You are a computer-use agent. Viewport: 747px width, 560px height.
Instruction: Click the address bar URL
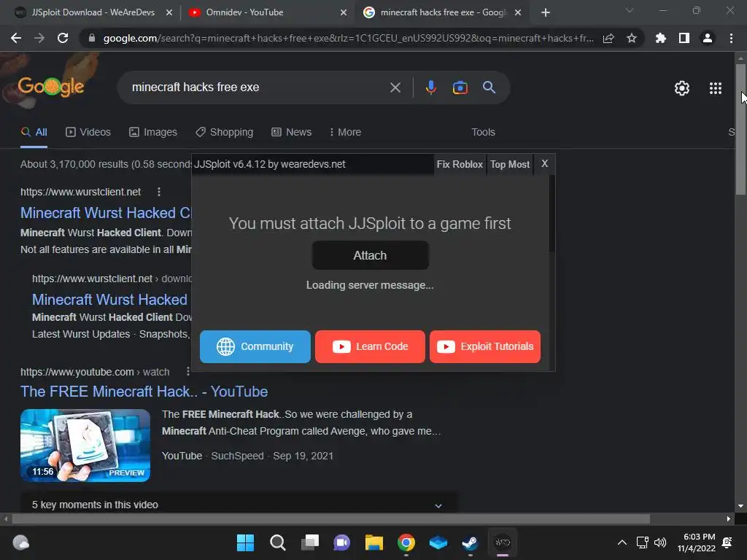tap(348, 38)
